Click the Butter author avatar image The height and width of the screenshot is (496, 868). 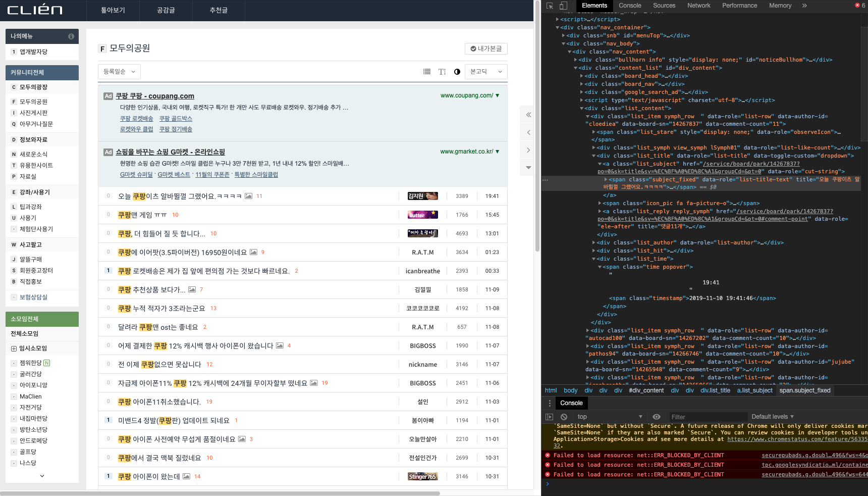(423, 215)
